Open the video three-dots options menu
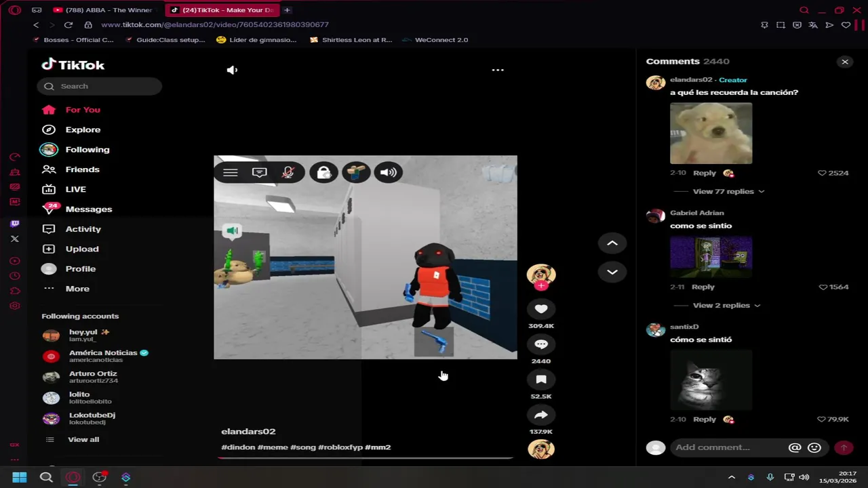The height and width of the screenshot is (488, 868). (498, 70)
